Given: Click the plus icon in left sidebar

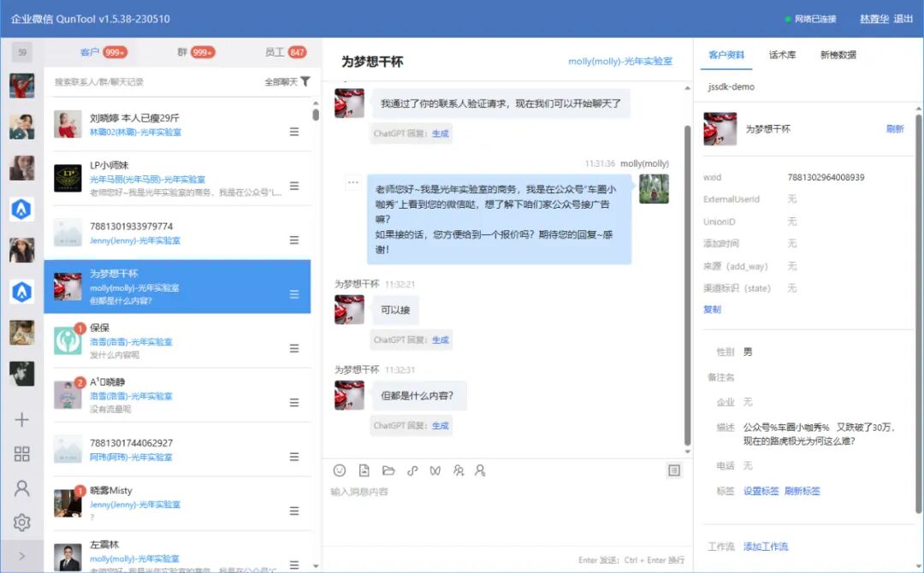Looking at the screenshot, I should (x=21, y=419).
